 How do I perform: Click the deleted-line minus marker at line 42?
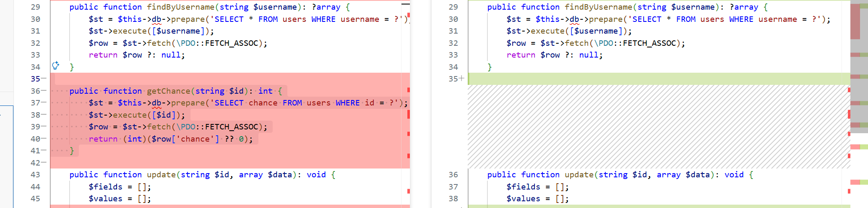(44, 163)
